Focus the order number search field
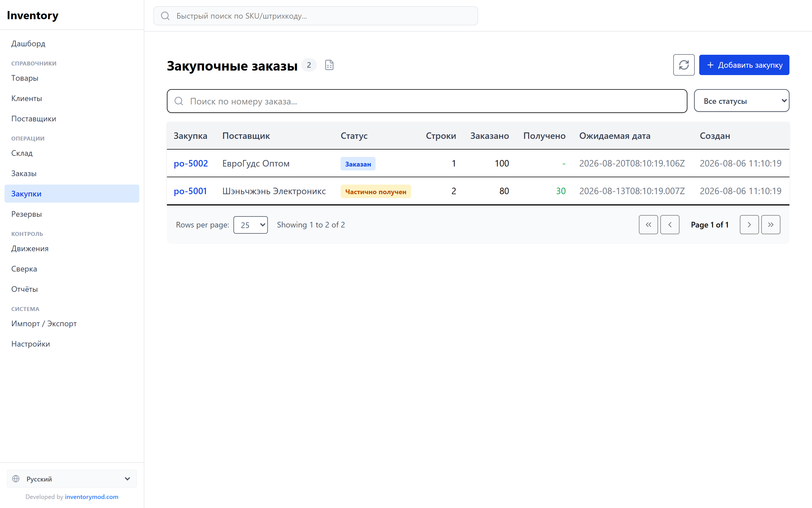Screen dimensions: 812x508 (427, 101)
